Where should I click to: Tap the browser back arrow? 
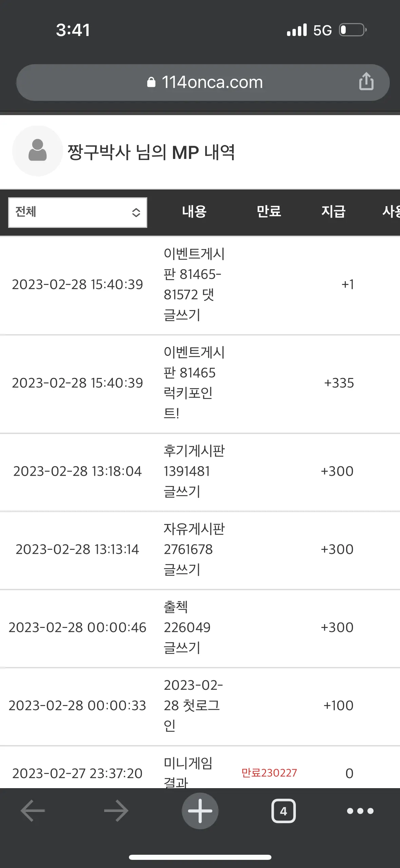[33, 811]
